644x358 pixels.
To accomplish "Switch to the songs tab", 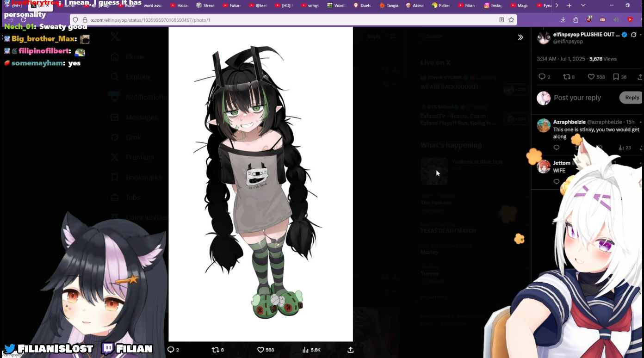I will (x=310, y=6).
